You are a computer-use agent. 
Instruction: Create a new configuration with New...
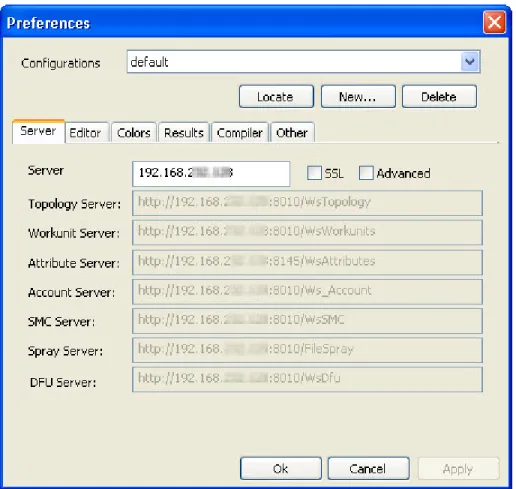pos(358,97)
